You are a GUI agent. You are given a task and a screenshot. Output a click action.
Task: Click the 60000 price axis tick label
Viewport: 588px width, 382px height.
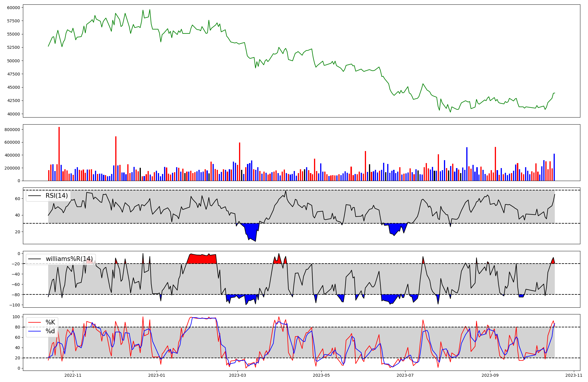coord(13,8)
